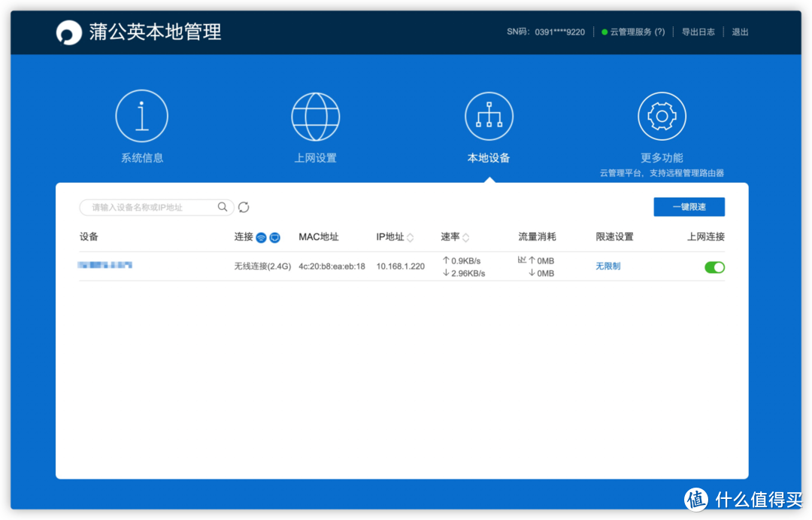Open the 更多功能 gear icon

(662, 115)
